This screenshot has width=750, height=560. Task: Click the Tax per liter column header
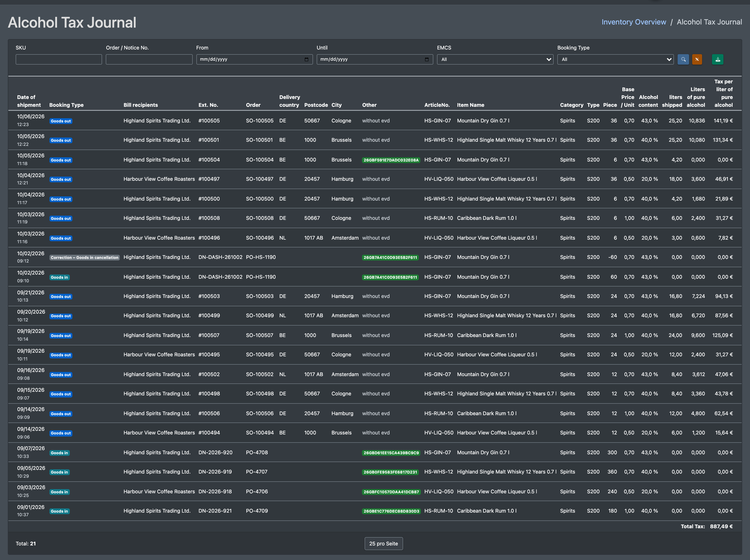(723, 93)
